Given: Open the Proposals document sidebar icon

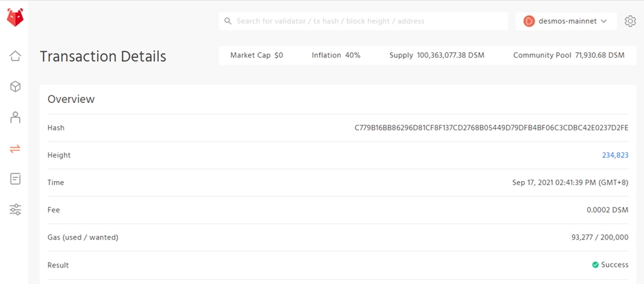Looking at the screenshot, I should [15, 179].
